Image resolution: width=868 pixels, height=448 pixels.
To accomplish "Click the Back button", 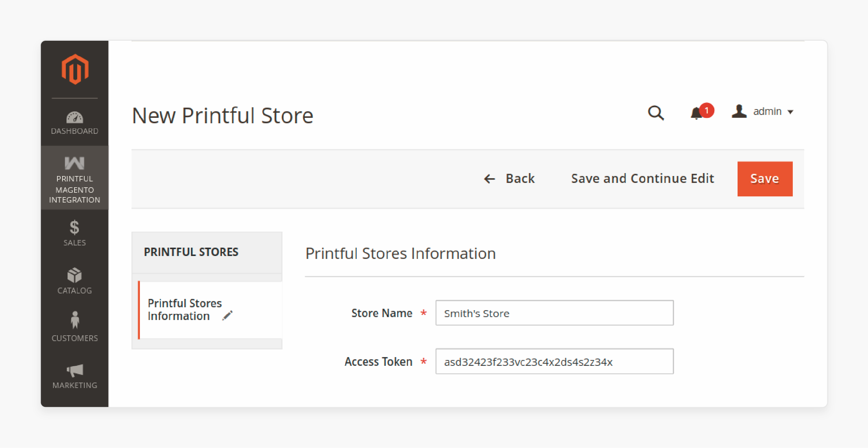I will (x=509, y=179).
